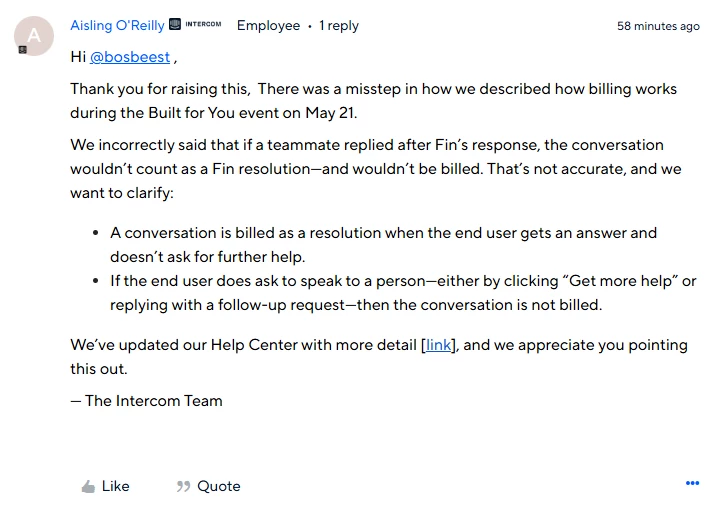Click the first bullet about billed resolutions

click(x=384, y=245)
